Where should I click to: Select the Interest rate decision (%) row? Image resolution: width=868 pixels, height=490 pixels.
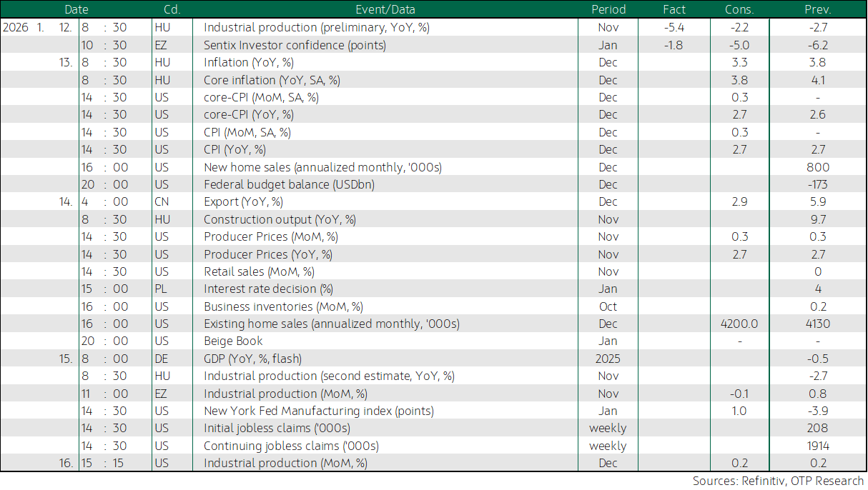click(433, 289)
